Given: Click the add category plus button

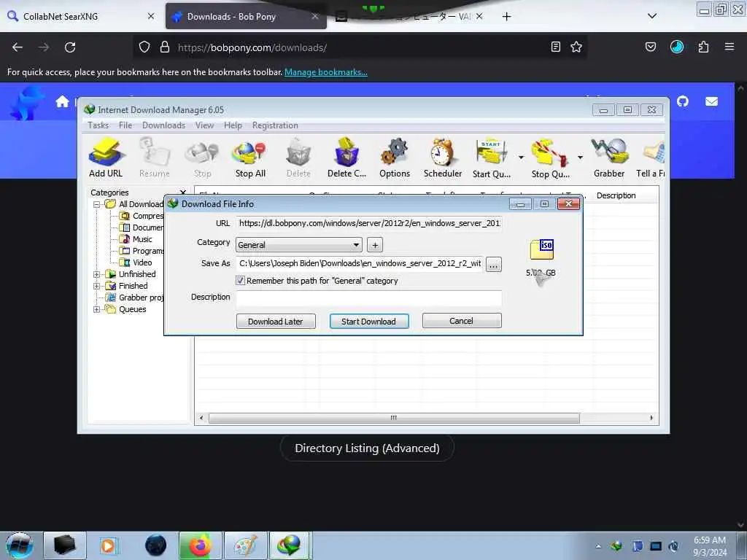Looking at the screenshot, I should point(375,245).
